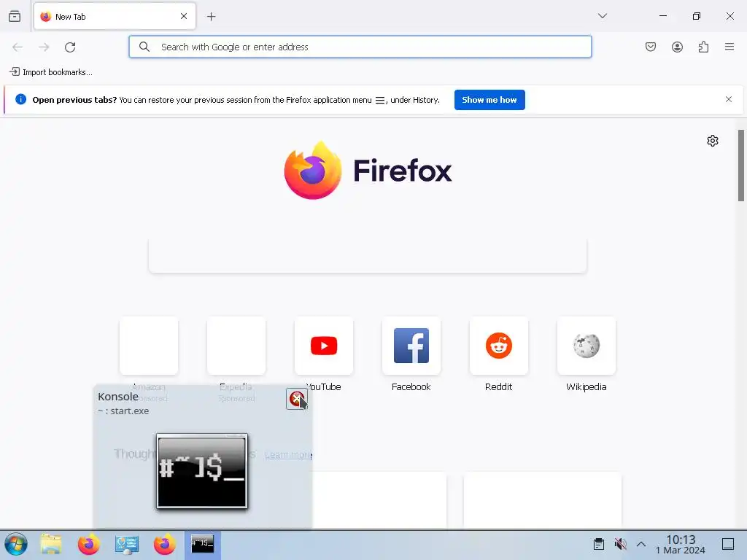This screenshot has width=747, height=560.
Task: Open Firefox View from the tab strip icon
Action: click(15, 16)
